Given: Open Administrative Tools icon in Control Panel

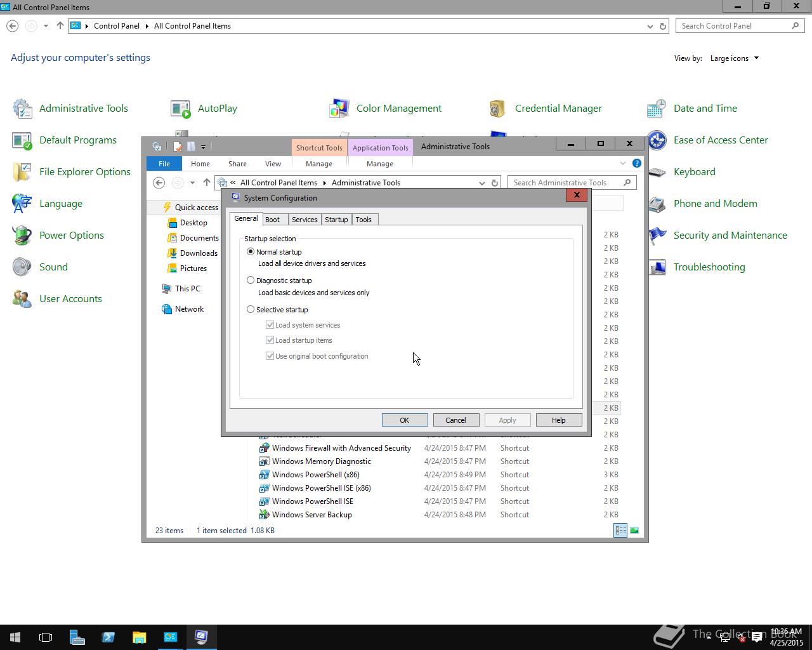Looking at the screenshot, I should (x=22, y=109).
